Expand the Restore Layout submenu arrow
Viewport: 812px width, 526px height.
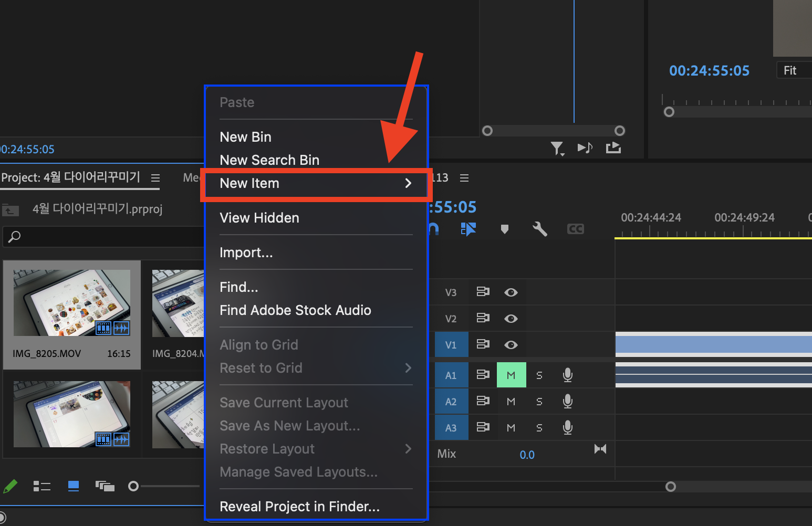click(x=408, y=449)
